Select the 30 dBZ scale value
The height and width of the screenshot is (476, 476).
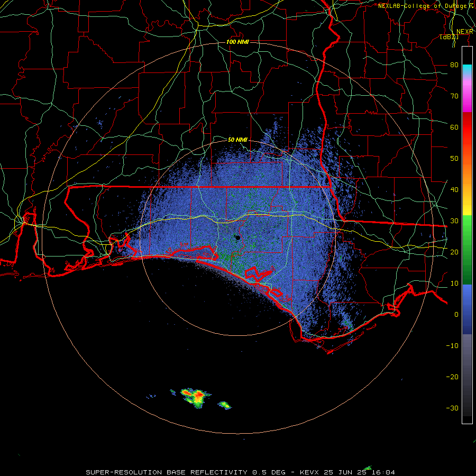[x=454, y=221]
